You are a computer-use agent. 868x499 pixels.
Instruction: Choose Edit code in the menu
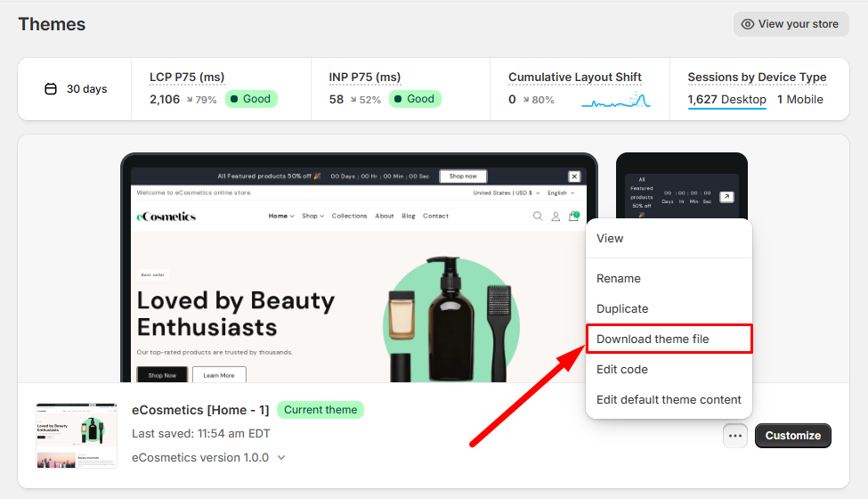tap(669, 370)
